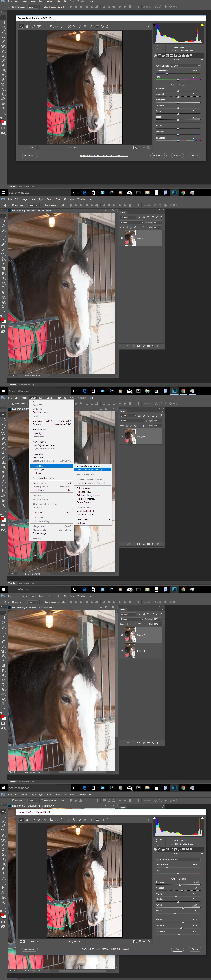The width and height of the screenshot is (211, 980).
Task: Select Type tool in window with two-layer panel
Action: pos(3,684)
